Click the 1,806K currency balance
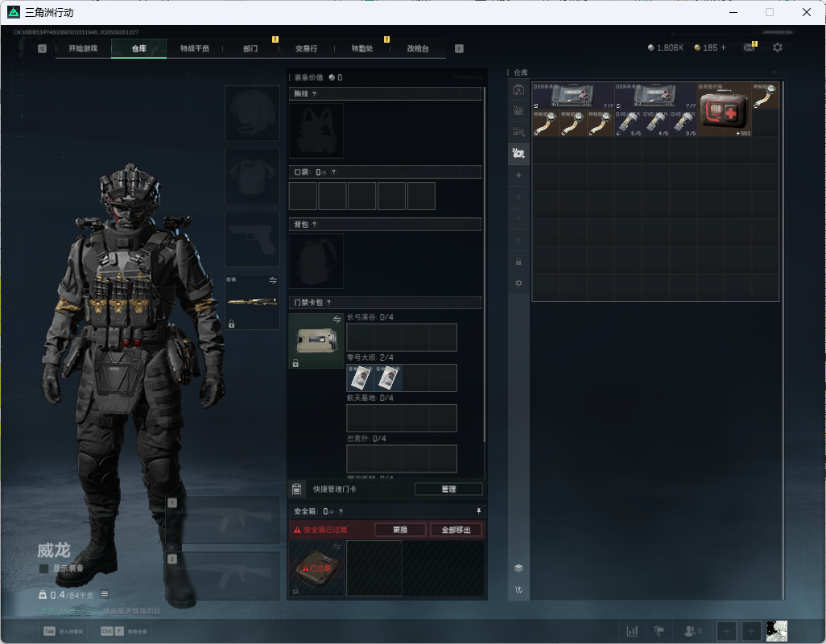 point(666,47)
